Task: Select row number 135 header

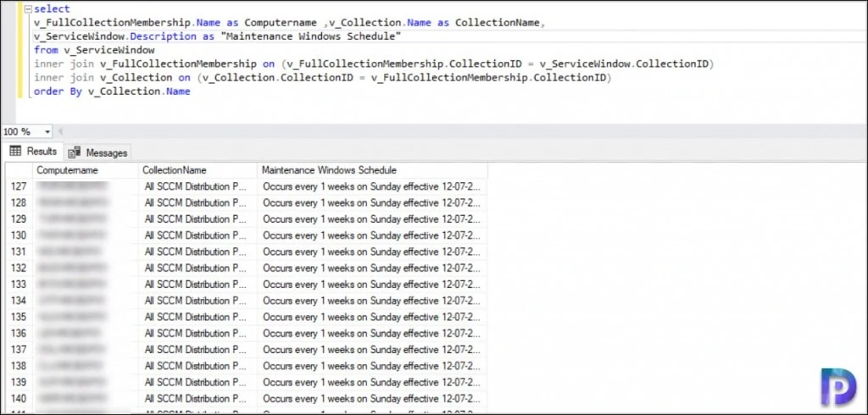Action: coord(19,317)
